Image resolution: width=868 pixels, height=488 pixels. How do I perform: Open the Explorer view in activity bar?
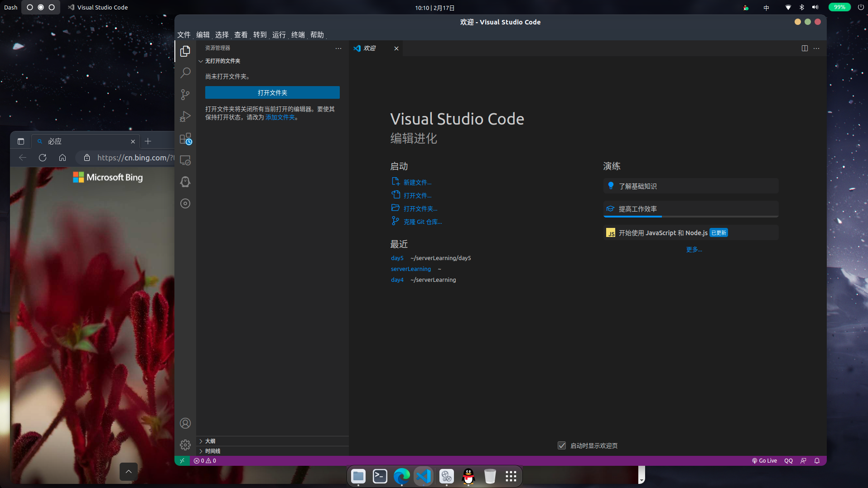185,51
